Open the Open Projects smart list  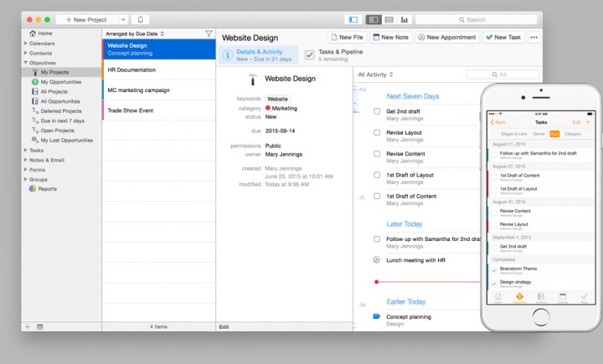[x=57, y=131]
